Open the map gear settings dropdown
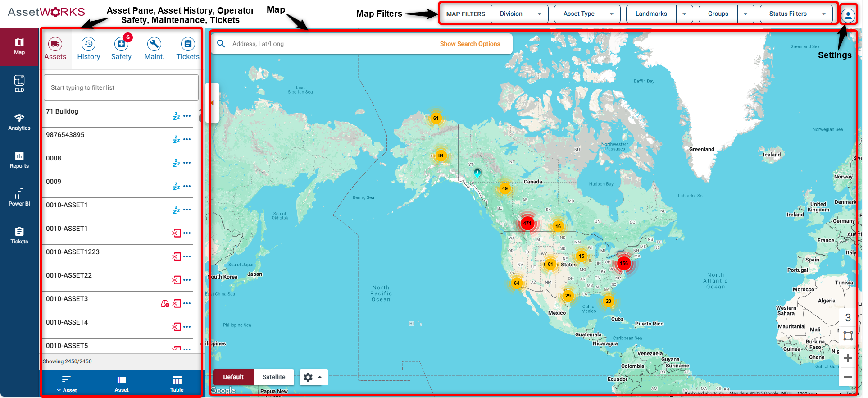This screenshot has width=868, height=398. (314, 377)
